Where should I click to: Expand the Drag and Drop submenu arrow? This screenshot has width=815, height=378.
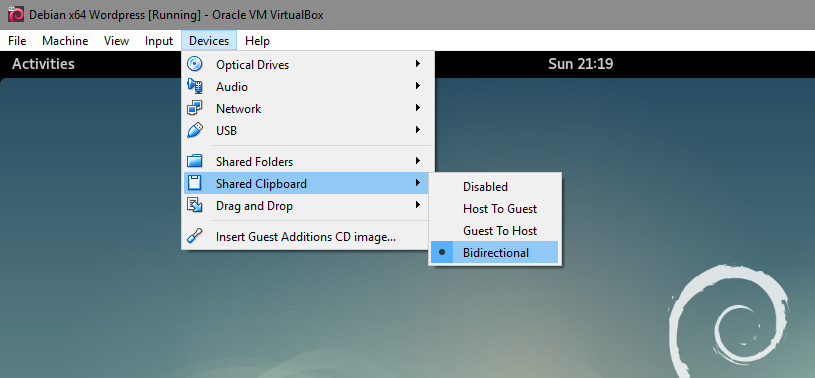tap(417, 205)
